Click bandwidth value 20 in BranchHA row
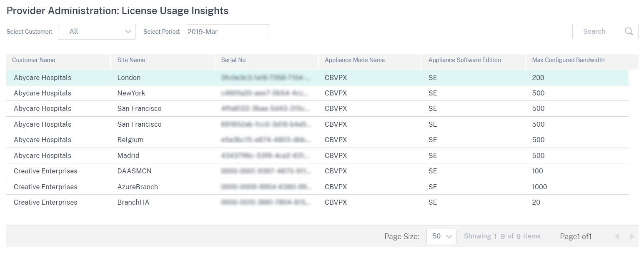Viewport: 644px width, 253px height. point(536,202)
